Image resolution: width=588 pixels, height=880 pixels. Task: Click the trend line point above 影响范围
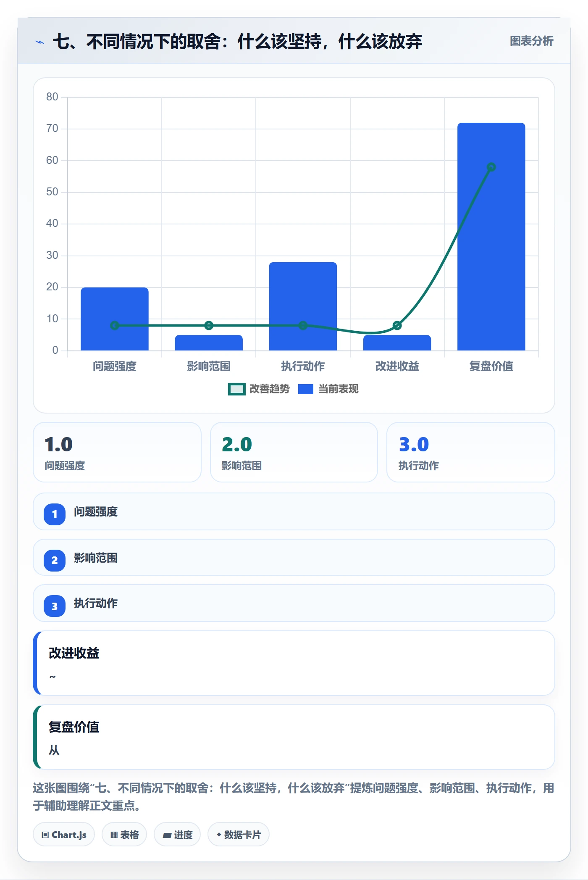tap(209, 325)
